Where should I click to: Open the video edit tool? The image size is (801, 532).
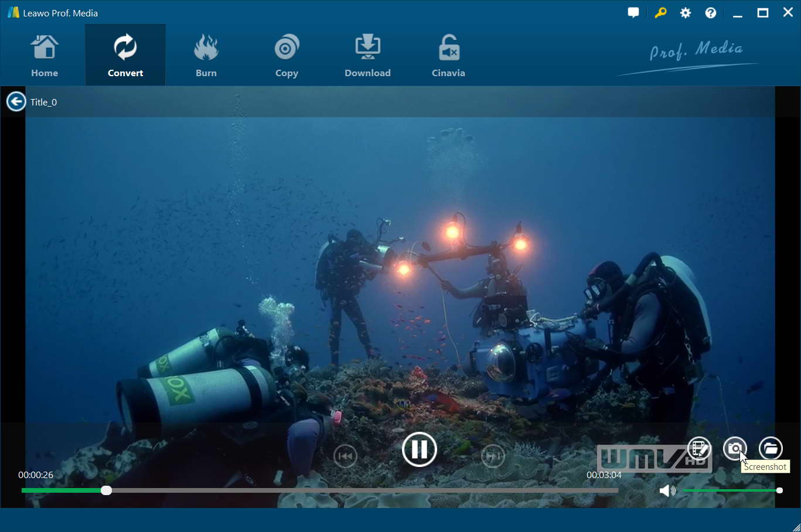coord(699,449)
